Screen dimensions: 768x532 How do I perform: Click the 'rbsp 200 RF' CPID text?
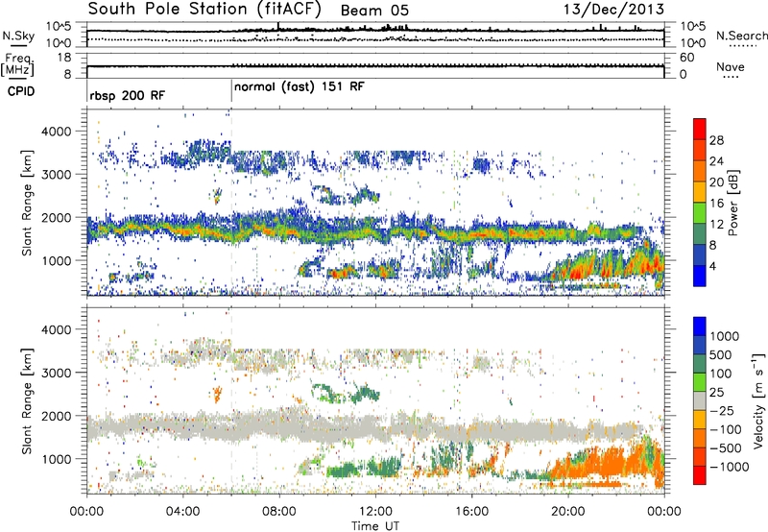128,95
